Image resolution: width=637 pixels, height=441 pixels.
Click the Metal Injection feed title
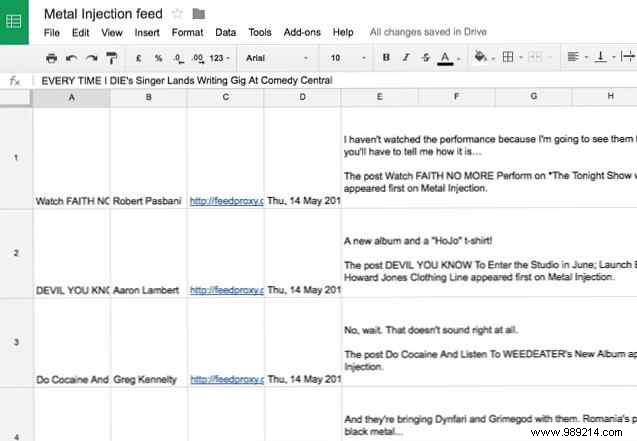click(x=103, y=14)
